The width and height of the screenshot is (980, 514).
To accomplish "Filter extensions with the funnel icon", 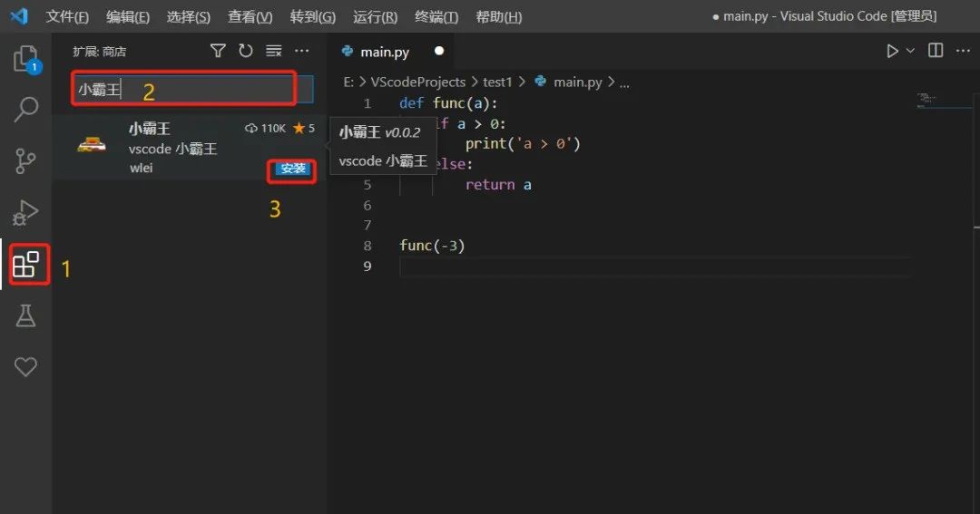I will pos(218,51).
